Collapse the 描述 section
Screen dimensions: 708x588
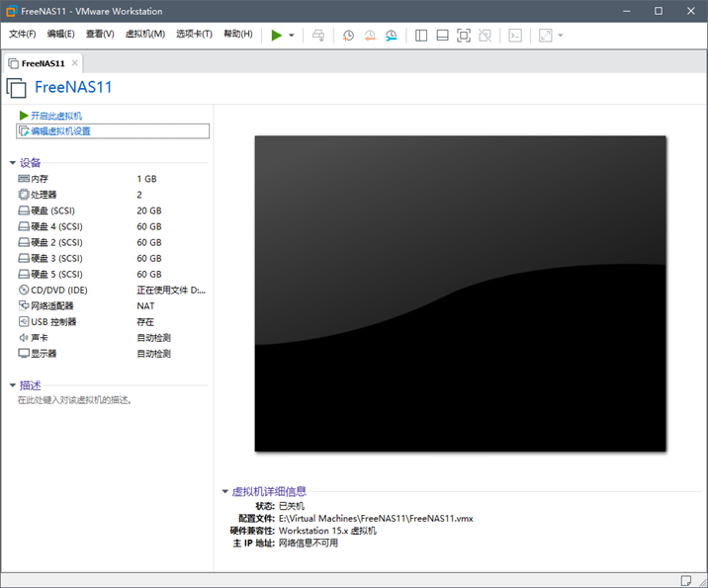13,385
